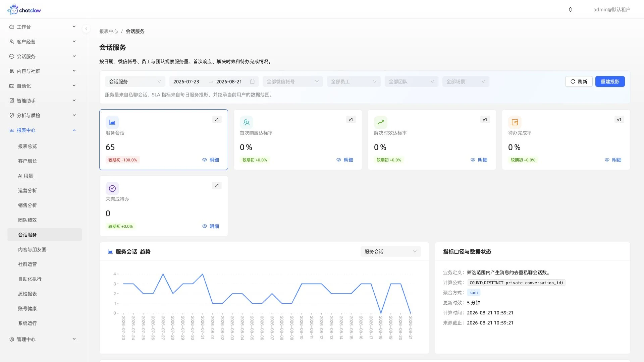The image size is (644, 362).
Task: Click v1 badge on 服务会话 card
Action: (x=217, y=120)
